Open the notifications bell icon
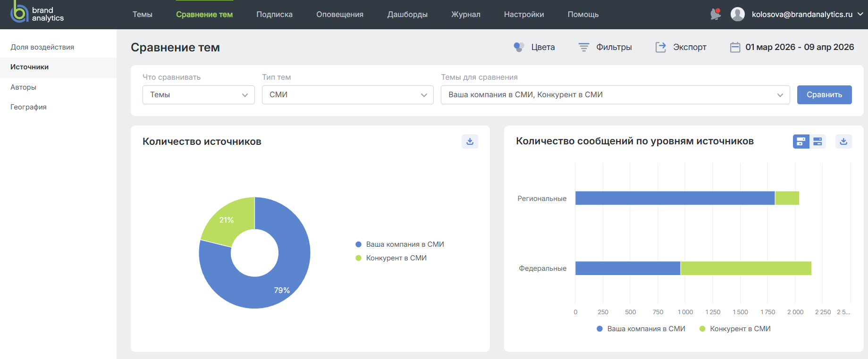 pos(716,14)
